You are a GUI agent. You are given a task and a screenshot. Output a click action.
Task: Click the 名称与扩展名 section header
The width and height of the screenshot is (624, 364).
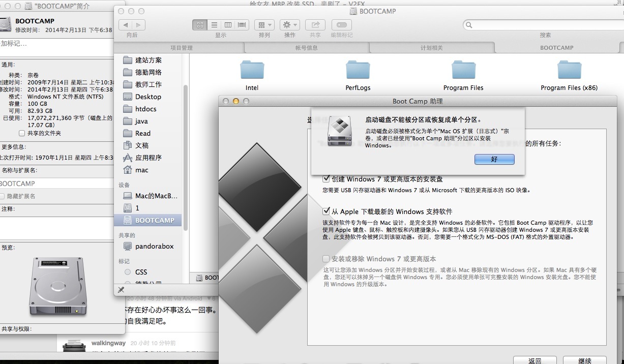coord(19,170)
